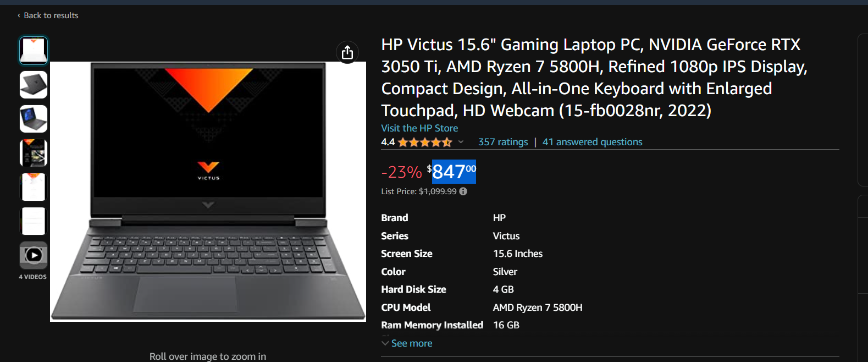This screenshot has width=868, height=362.
Task: Select the second closed-laptop thumbnail
Action: coord(34,85)
